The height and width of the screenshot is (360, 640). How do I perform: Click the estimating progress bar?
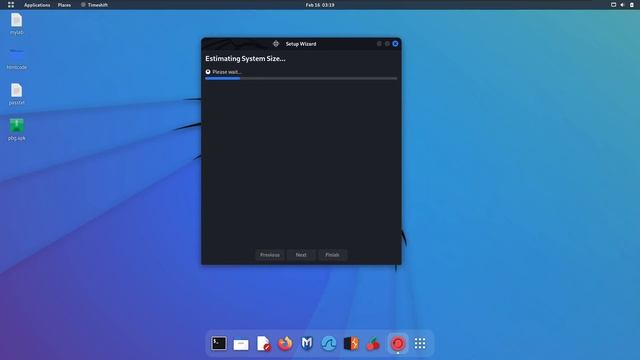click(x=301, y=78)
